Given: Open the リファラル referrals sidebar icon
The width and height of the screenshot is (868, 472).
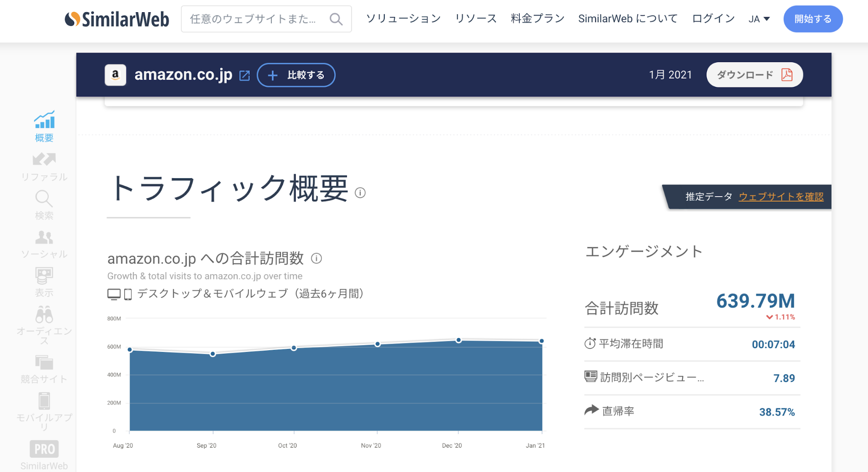Looking at the screenshot, I should [44, 160].
